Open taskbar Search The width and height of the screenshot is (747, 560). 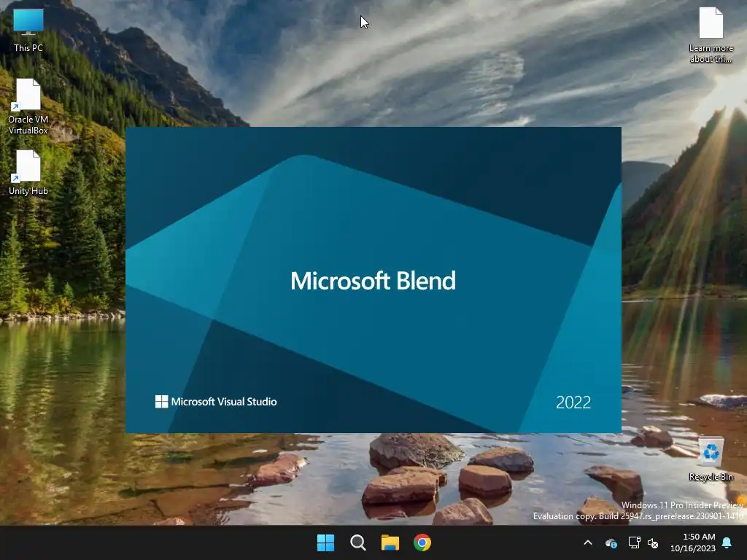tap(357, 542)
